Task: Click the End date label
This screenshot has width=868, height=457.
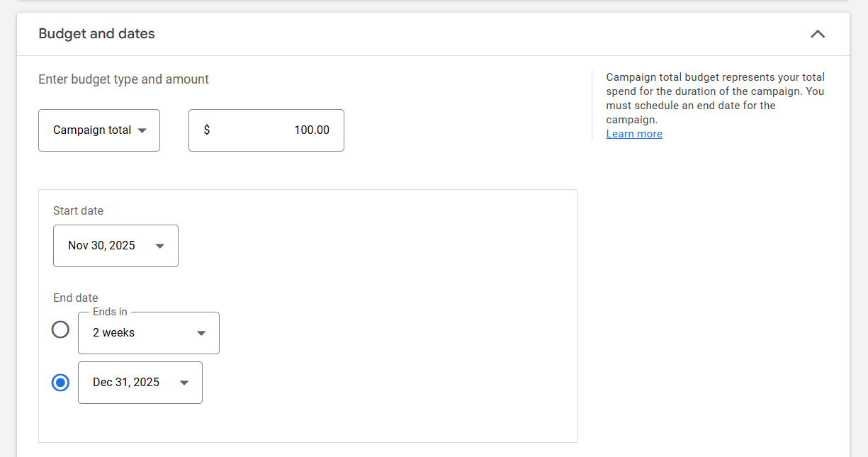Action: point(75,298)
